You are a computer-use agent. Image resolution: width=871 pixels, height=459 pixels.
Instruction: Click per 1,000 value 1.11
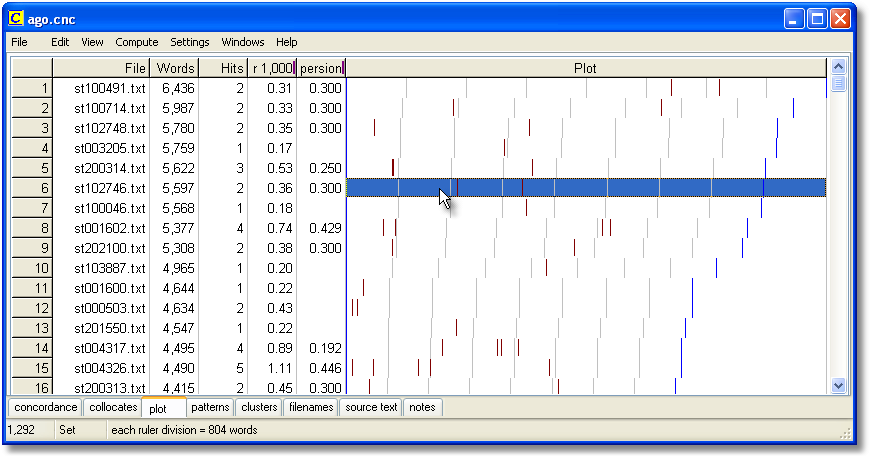pyautogui.click(x=279, y=368)
